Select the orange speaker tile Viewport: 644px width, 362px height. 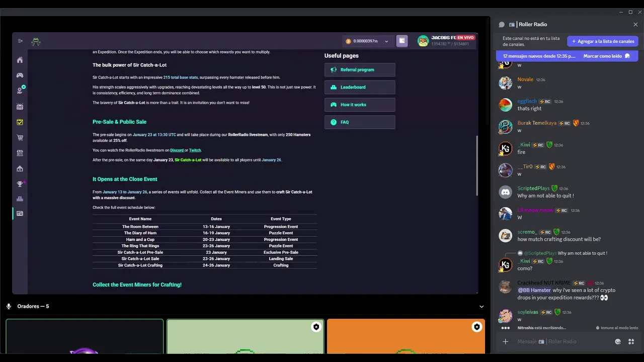point(406,336)
